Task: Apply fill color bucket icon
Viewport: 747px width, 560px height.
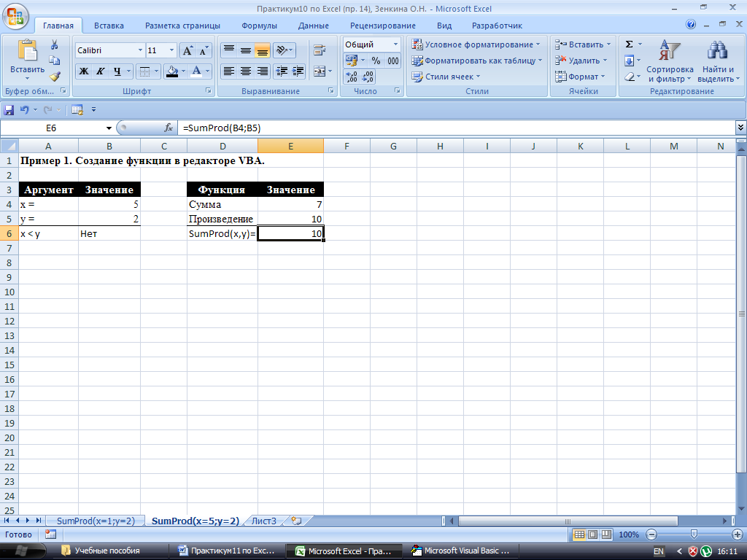Action: click(x=172, y=71)
